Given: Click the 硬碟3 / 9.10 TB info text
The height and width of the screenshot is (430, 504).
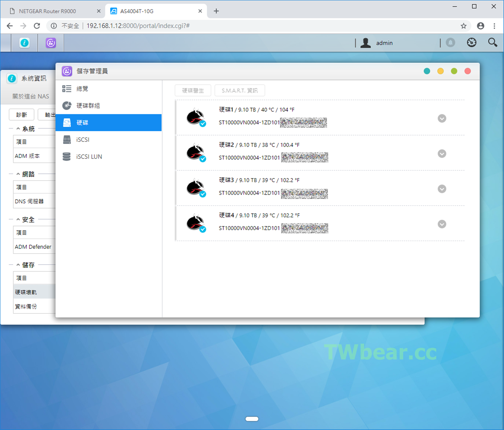Looking at the screenshot, I should pyautogui.click(x=259, y=180).
